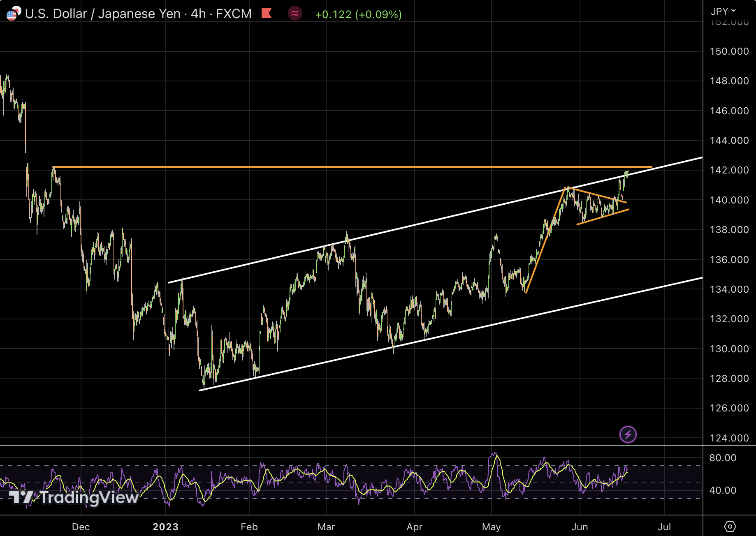Click the 'Feb' time axis label
Screen dimensions: 756x536
249,527
